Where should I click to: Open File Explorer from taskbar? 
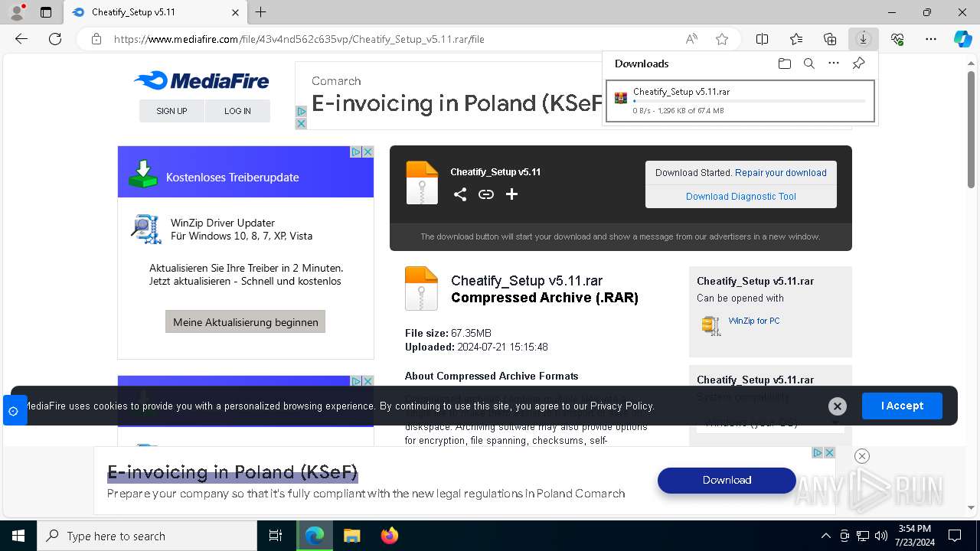pyautogui.click(x=351, y=536)
